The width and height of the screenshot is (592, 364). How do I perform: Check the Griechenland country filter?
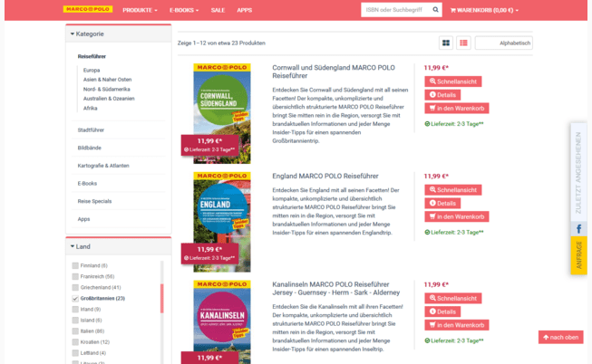[75, 287]
